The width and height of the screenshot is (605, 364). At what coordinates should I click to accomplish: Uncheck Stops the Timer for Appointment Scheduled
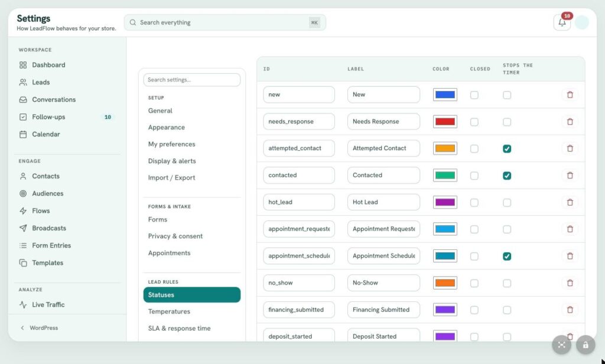[x=507, y=256]
